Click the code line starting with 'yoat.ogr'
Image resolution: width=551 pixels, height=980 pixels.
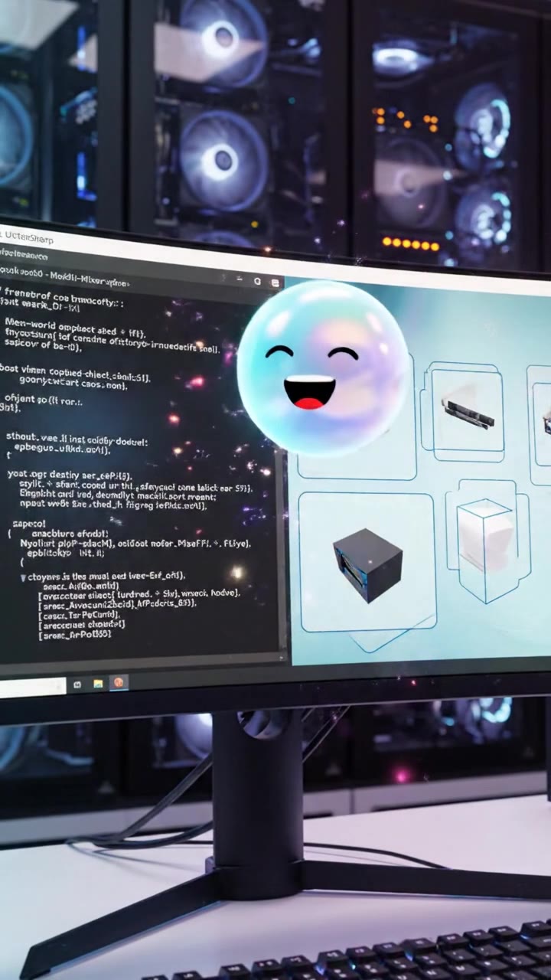point(69,475)
